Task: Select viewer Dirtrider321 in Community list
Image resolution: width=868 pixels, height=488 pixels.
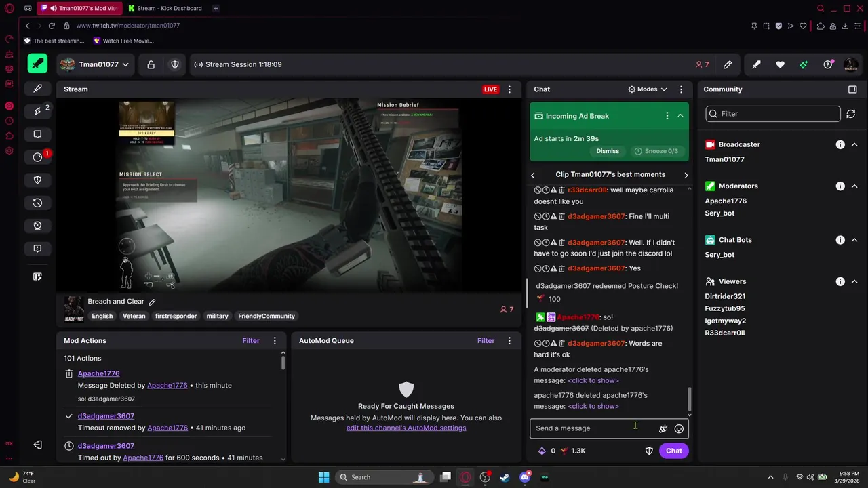Action: coord(725,296)
